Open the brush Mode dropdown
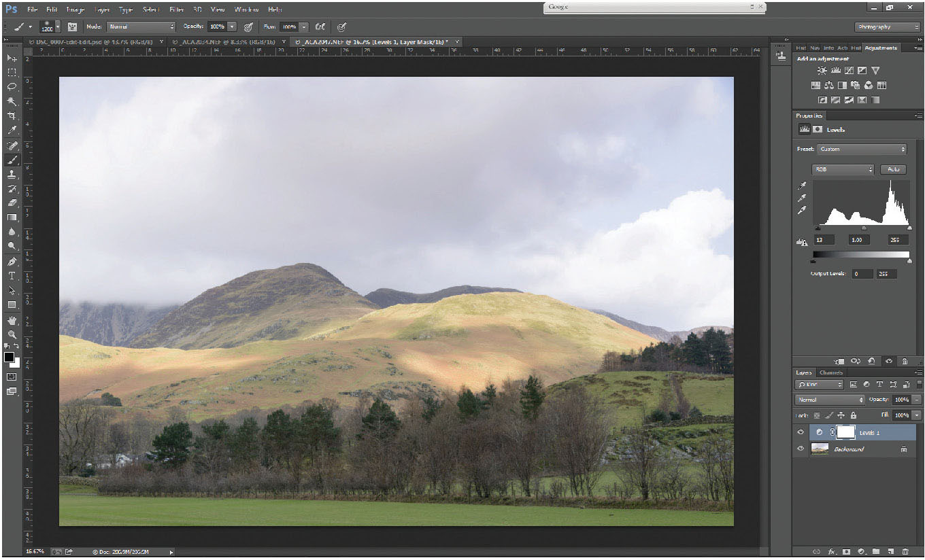This screenshot has width=925, height=560. click(141, 27)
